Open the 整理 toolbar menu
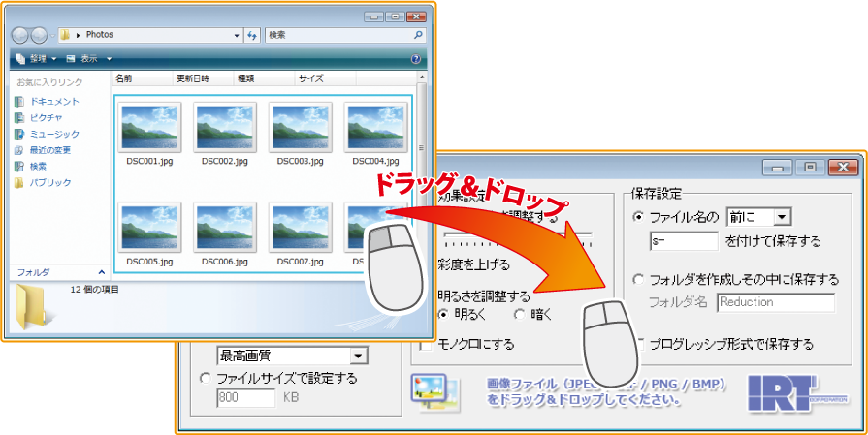Screen dimensions: 868x435 (x=37, y=59)
